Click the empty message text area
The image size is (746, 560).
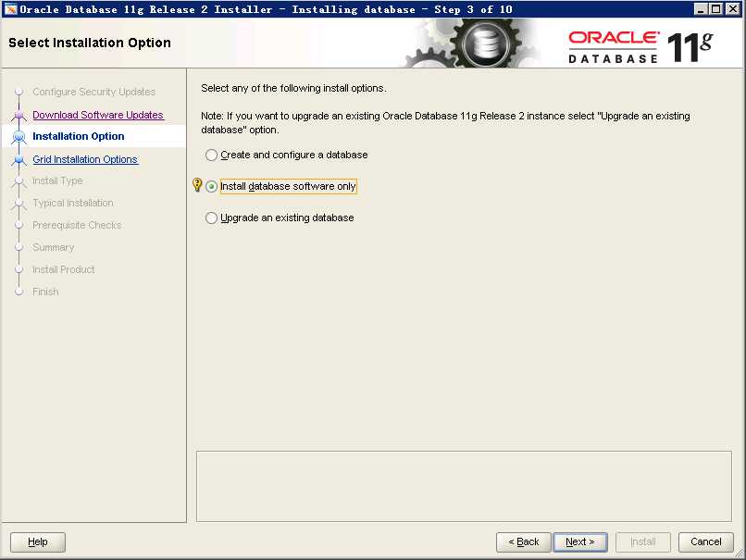click(464, 486)
